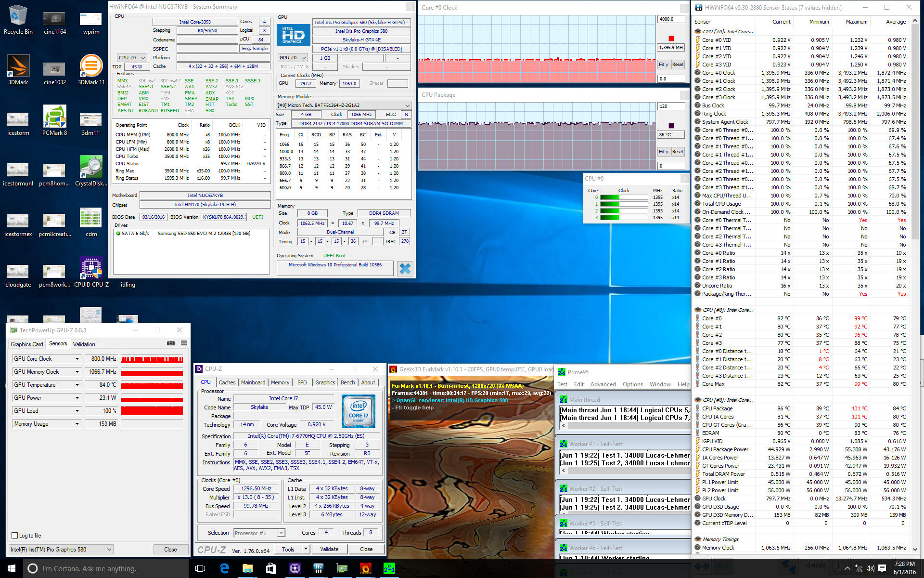Screen dimensions: 924x578
Task: Launch Microsoft Edge from the taskbar
Action: pyautogui.click(x=224, y=568)
